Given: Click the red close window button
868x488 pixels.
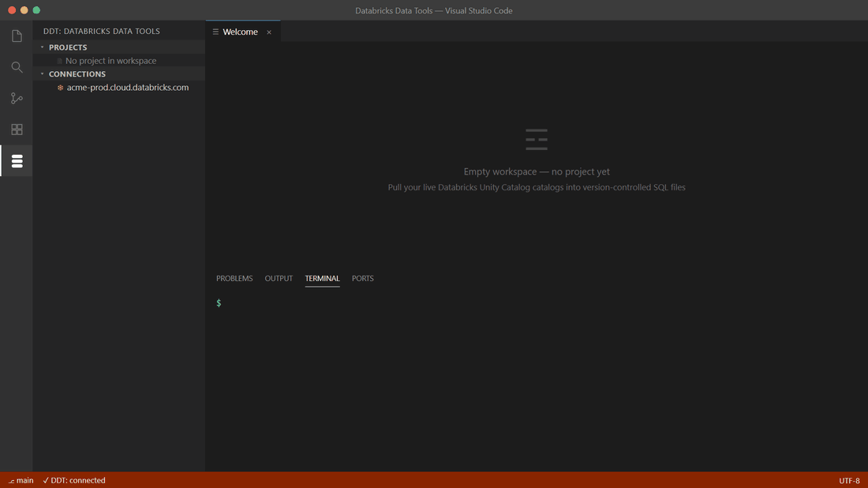Looking at the screenshot, I should (12, 10).
